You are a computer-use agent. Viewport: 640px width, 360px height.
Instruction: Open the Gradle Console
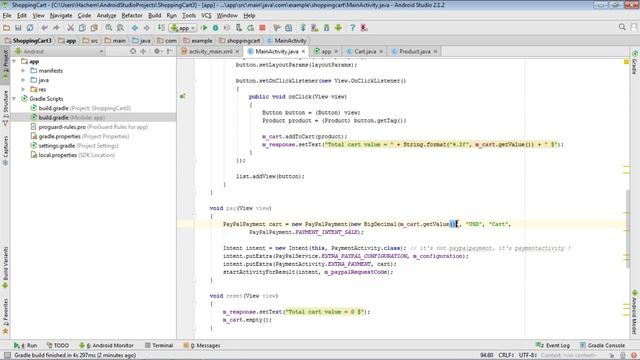pos(602,345)
